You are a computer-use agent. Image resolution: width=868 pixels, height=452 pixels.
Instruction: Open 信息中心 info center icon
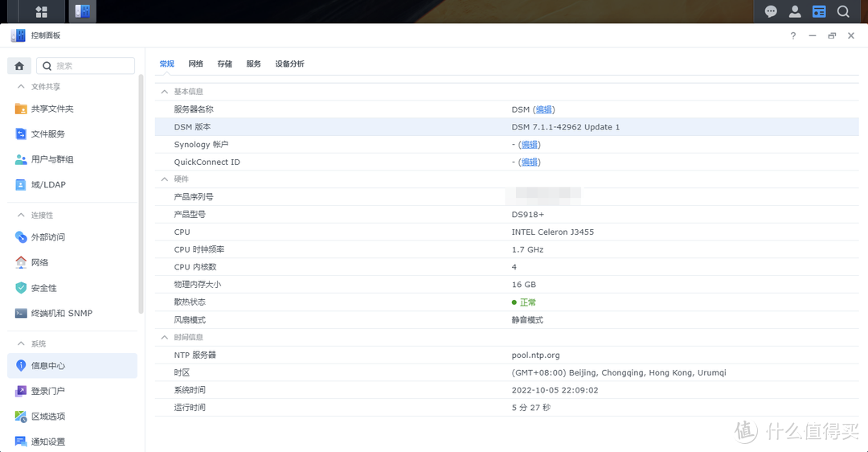click(x=20, y=366)
